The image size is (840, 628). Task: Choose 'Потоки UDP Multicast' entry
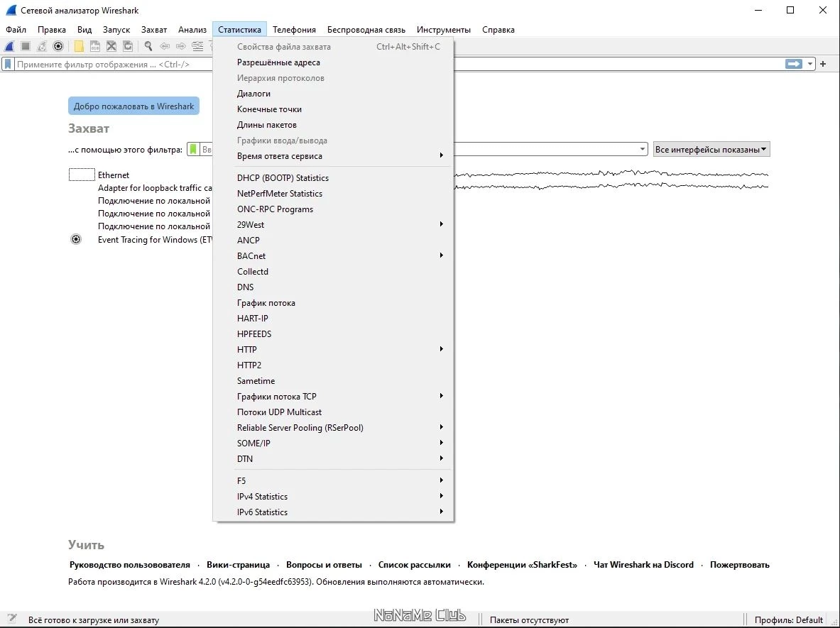click(x=333, y=412)
